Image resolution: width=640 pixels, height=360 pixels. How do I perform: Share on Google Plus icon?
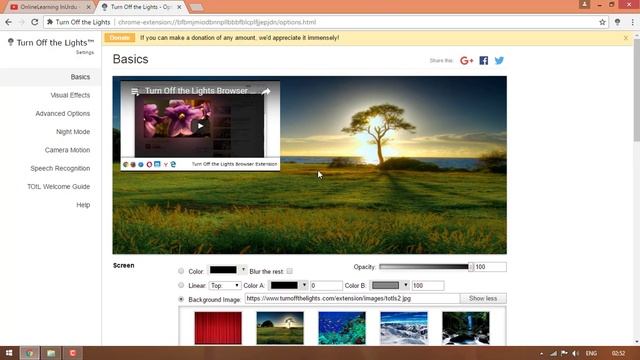tap(467, 61)
